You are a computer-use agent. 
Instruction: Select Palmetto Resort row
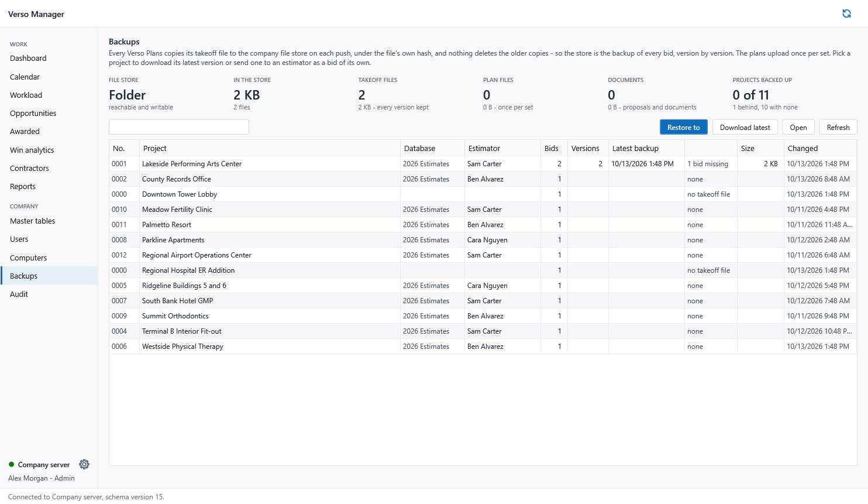pos(483,225)
